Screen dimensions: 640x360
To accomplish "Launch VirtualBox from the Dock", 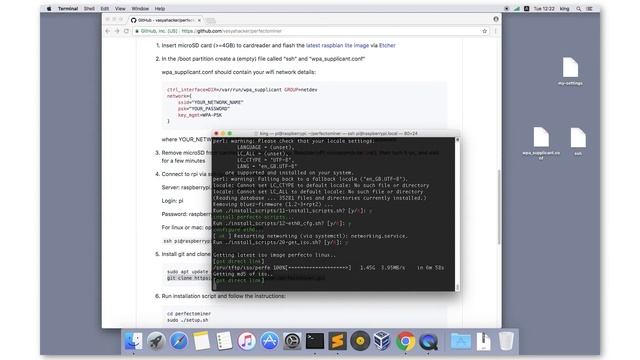I will point(382,341).
